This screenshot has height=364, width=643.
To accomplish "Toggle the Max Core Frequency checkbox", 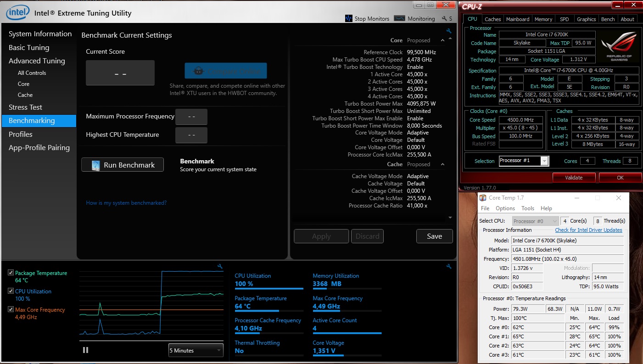I will tap(11, 309).
